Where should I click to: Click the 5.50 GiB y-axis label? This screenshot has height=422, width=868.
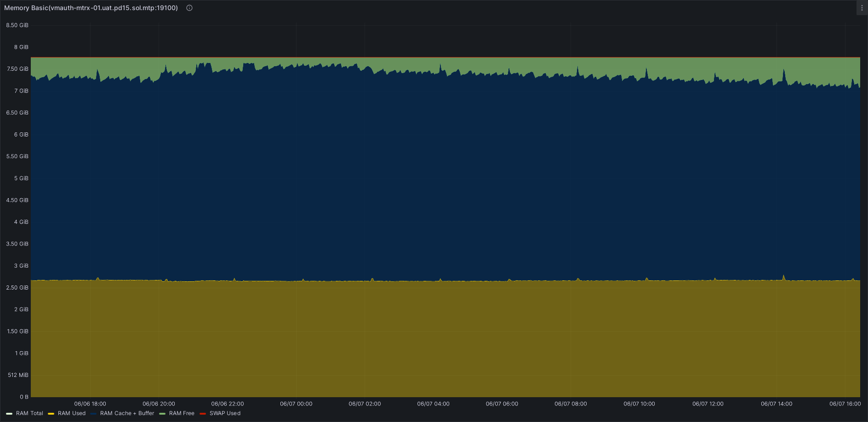[17, 156]
